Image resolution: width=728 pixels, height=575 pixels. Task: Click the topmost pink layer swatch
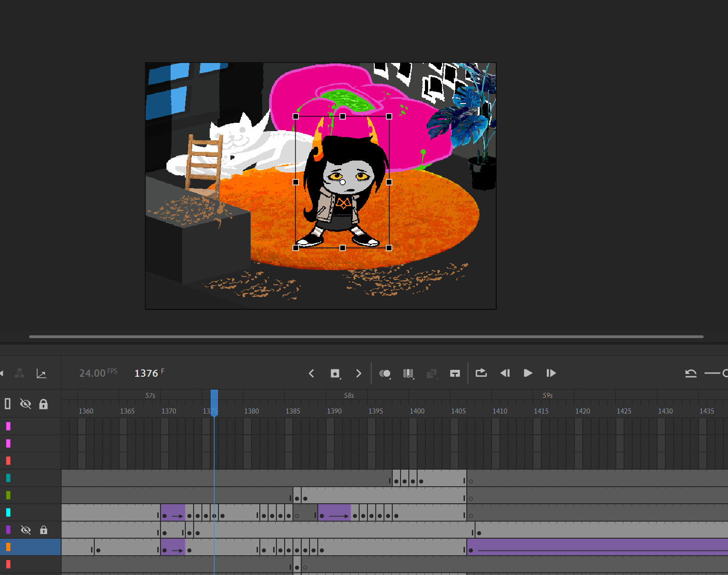coord(8,426)
